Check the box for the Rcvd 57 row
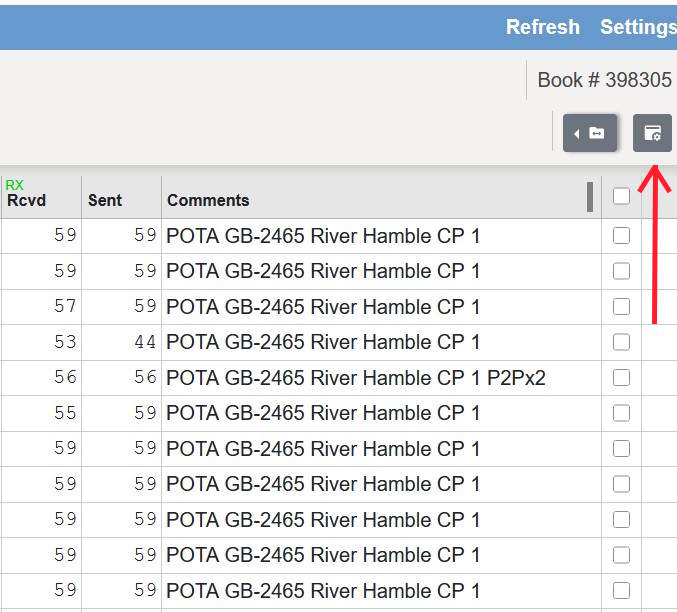Image resolution: width=677 pixels, height=612 pixels. [x=621, y=307]
